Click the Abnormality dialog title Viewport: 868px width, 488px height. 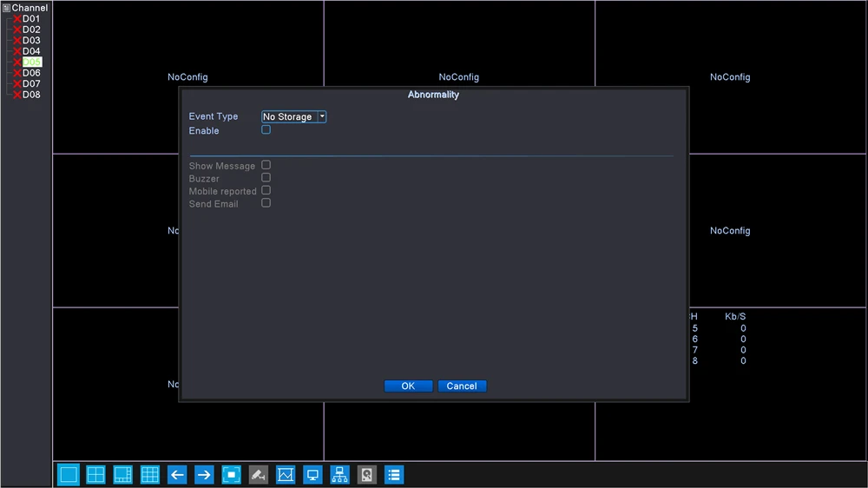tap(433, 95)
